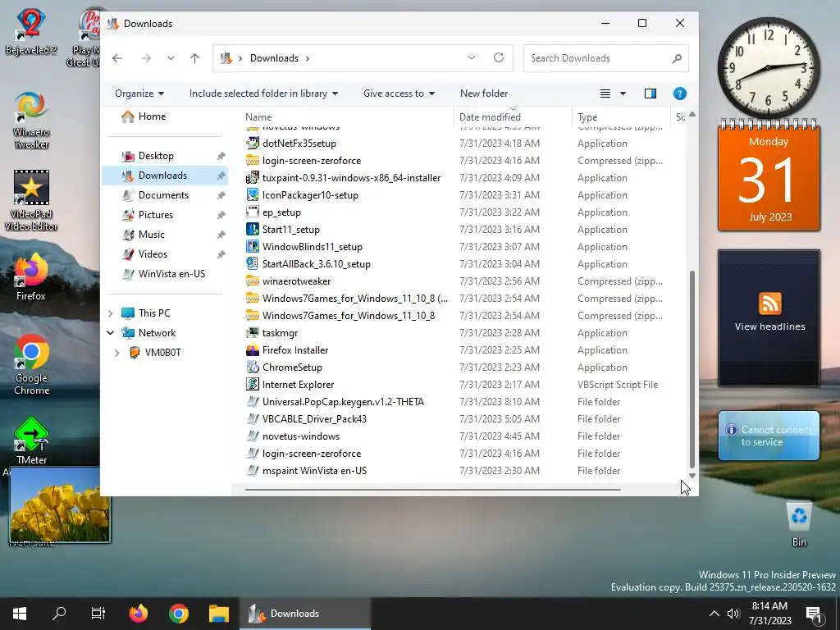Expand the address bar history dropdown

coord(472,58)
